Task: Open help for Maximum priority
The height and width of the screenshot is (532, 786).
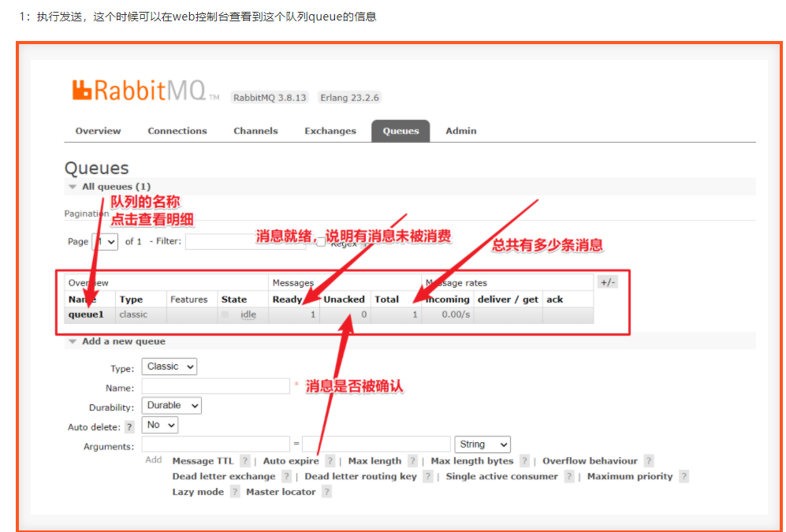Action: [x=684, y=476]
